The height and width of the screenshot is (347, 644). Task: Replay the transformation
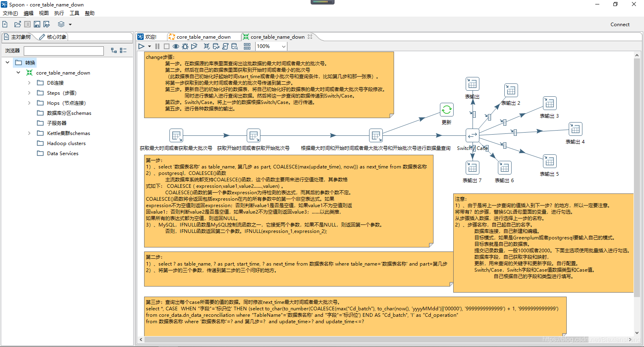point(194,46)
